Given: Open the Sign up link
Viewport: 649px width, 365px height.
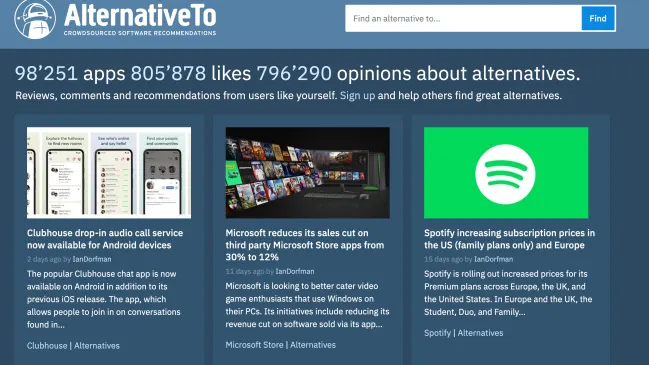Looking at the screenshot, I should [357, 96].
